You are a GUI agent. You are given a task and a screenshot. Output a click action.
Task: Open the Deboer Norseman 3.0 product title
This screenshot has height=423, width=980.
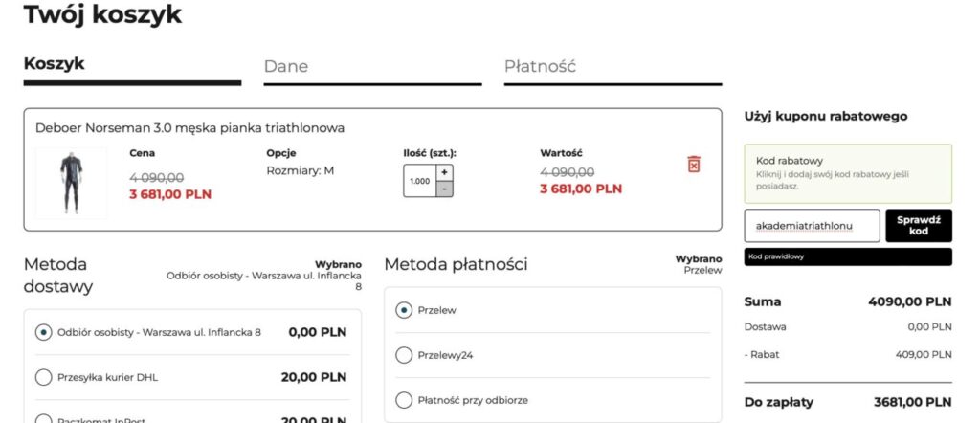click(x=189, y=127)
